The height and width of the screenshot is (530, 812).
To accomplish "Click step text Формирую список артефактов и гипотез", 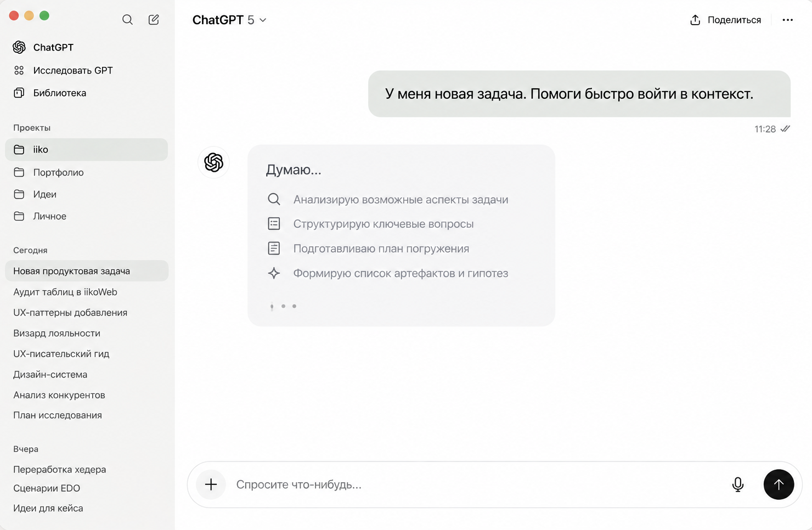I will [401, 273].
